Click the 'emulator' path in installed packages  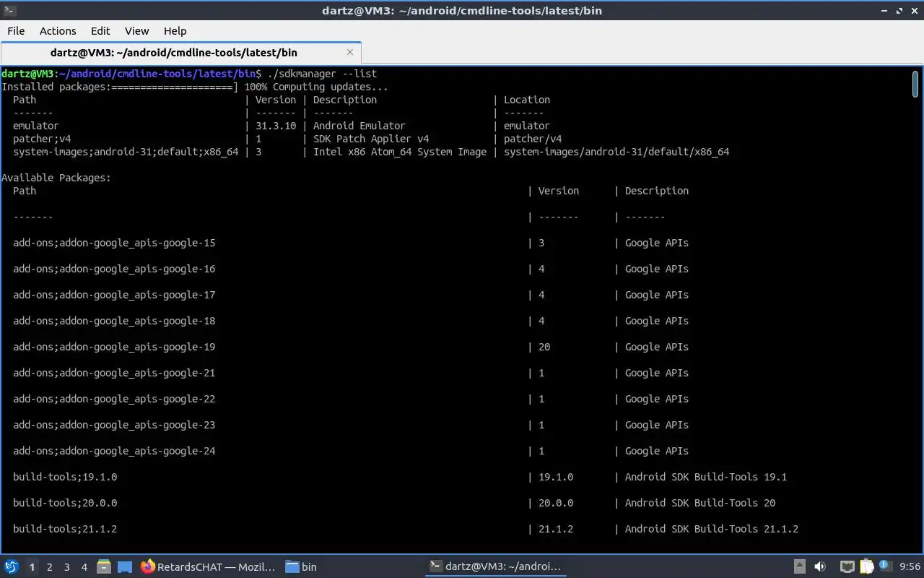click(x=36, y=126)
